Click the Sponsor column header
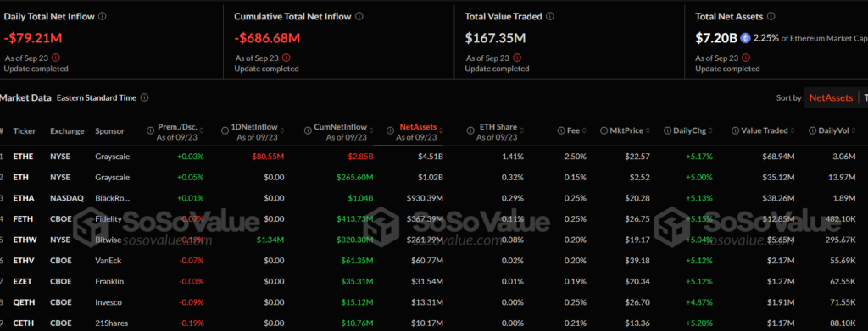This screenshot has height=331, width=868. (109, 131)
